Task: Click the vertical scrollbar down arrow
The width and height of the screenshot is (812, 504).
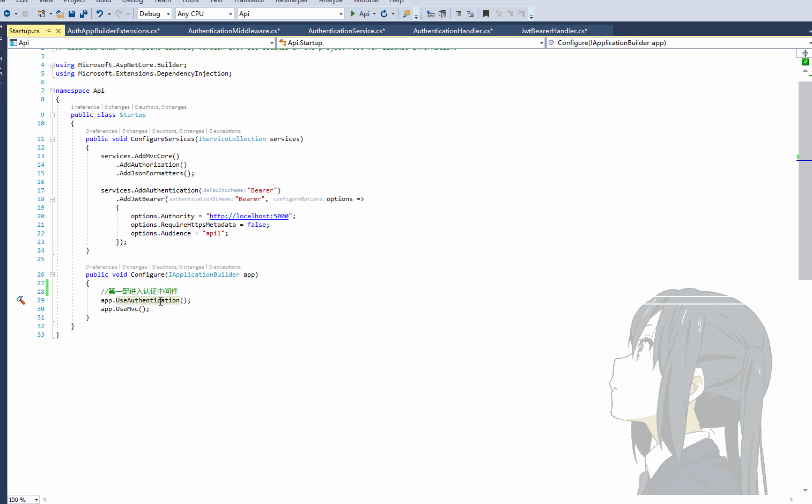Action: point(805,490)
